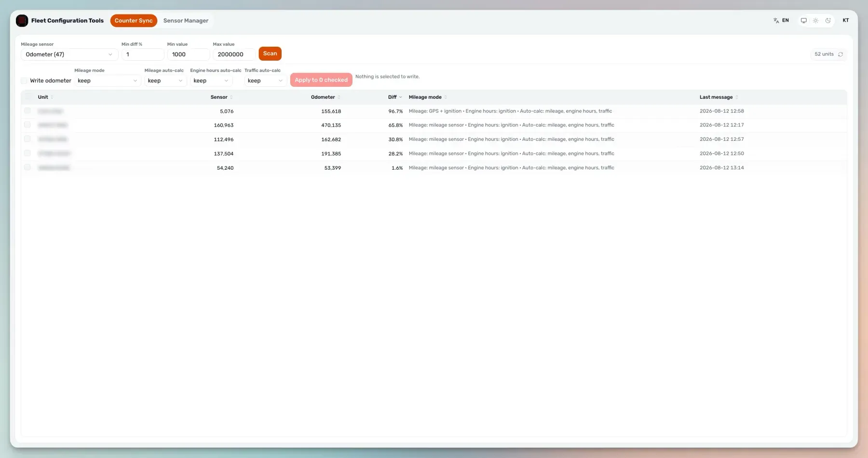Viewport: 868px width, 458px height.
Task: Open the Traffic auto-calc keep dropdown
Action: pos(265,81)
